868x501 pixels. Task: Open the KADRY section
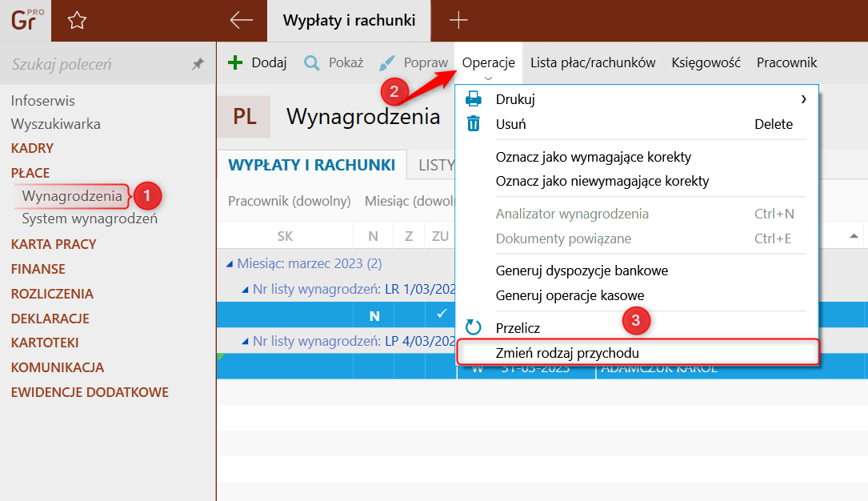pyautogui.click(x=32, y=148)
